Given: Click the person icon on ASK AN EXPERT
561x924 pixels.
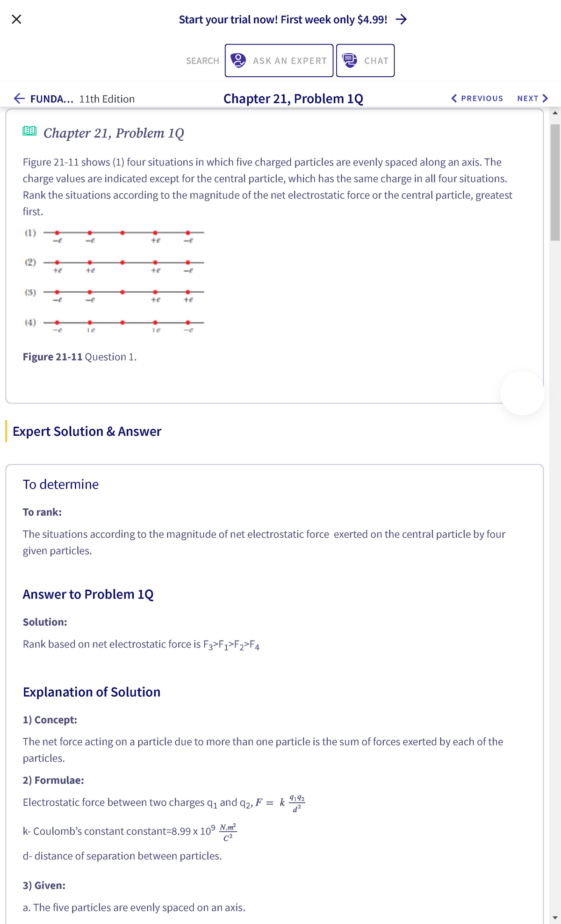Looking at the screenshot, I should pyautogui.click(x=238, y=60).
